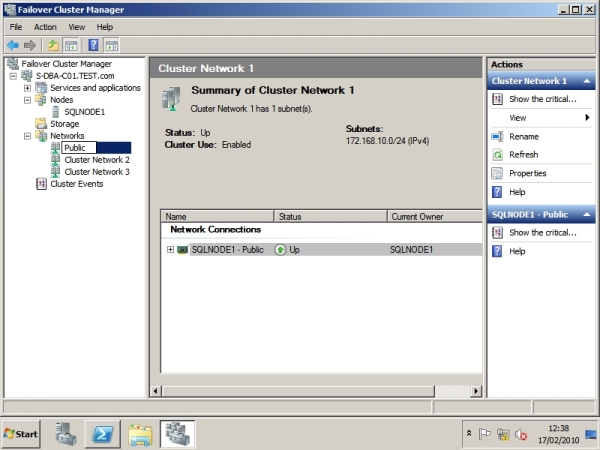Select Cluster Events in tree
600x450 pixels.
pyautogui.click(x=77, y=184)
